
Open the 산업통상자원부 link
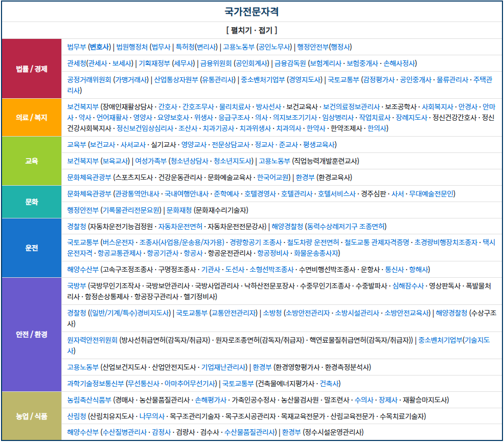[x=176, y=80]
